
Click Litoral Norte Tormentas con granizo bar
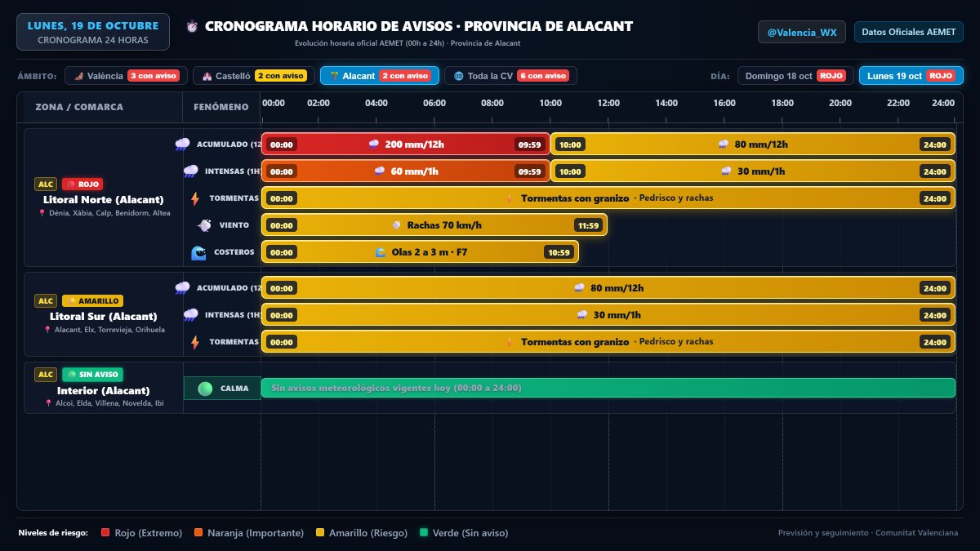(608, 198)
